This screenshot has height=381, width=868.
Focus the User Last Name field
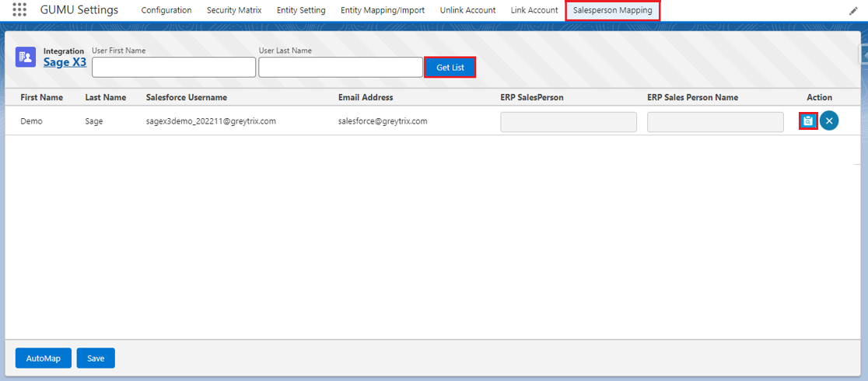tap(341, 68)
